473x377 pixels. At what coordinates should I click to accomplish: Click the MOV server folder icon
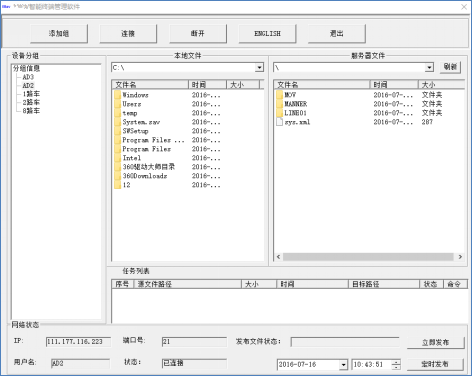[x=279, y=95]
